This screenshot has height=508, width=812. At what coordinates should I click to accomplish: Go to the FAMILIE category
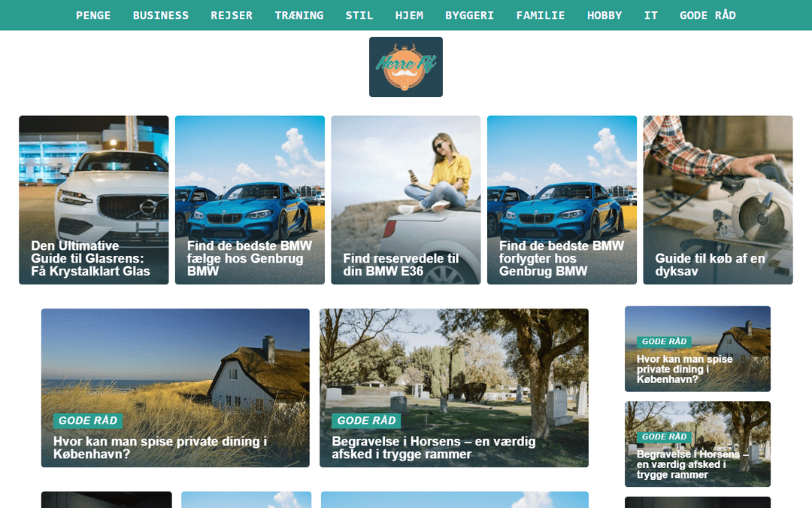tap(541, 16)
